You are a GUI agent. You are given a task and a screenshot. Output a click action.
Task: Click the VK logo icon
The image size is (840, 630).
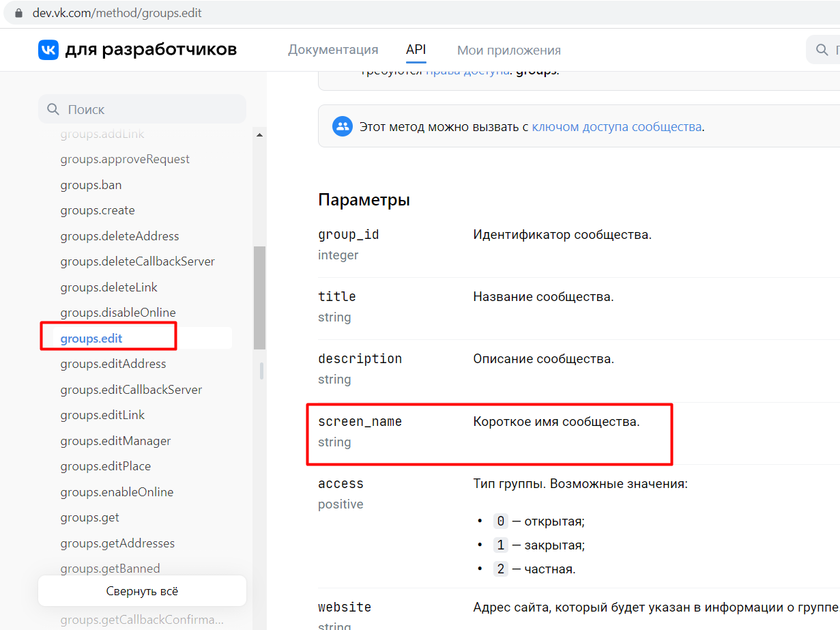(x=48, y=50)
